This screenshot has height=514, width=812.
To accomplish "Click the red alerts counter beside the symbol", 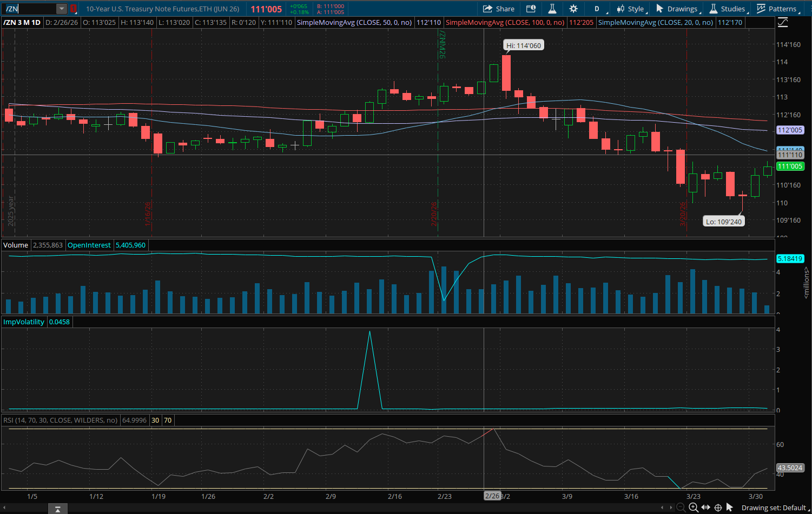I will coord(73,9).
